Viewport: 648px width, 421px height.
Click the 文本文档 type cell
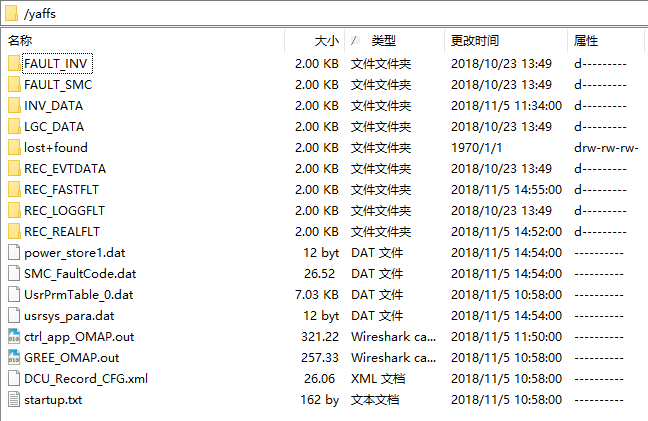tap(375, 400)
